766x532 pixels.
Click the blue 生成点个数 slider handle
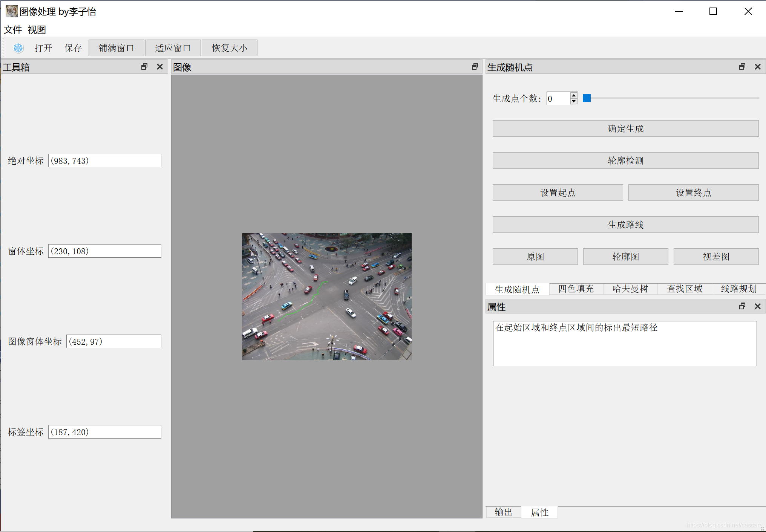coord(587,98)
